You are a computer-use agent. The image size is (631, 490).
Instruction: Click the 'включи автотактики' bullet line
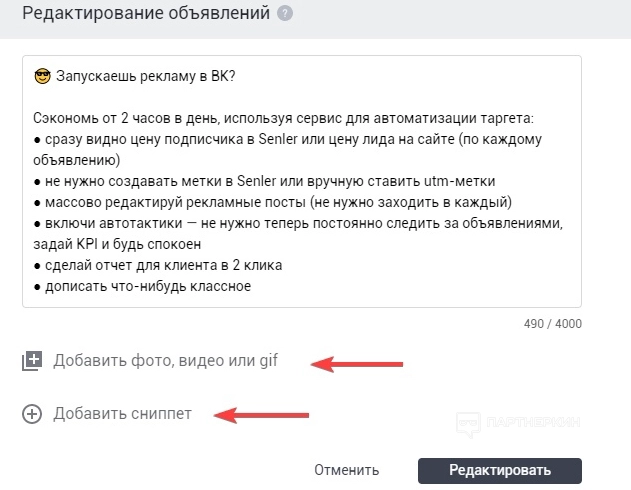click(300, 223)
